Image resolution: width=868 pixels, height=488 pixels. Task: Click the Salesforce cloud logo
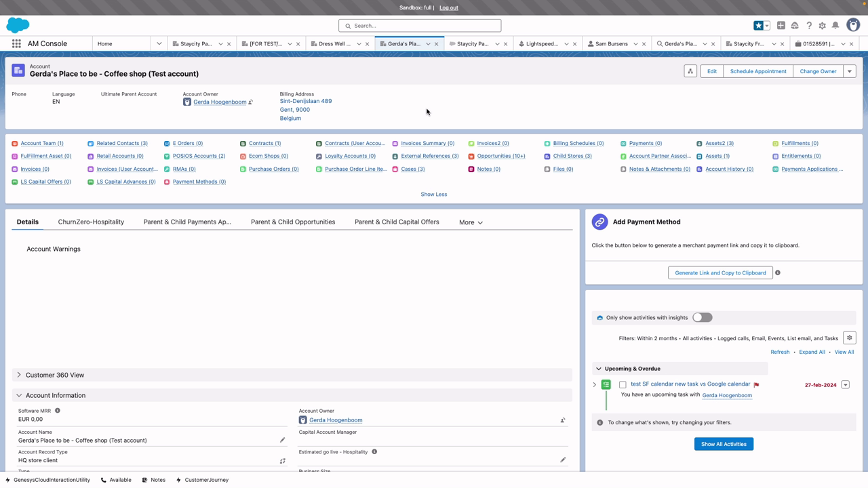pyautogui.click(x=18, y=25)
